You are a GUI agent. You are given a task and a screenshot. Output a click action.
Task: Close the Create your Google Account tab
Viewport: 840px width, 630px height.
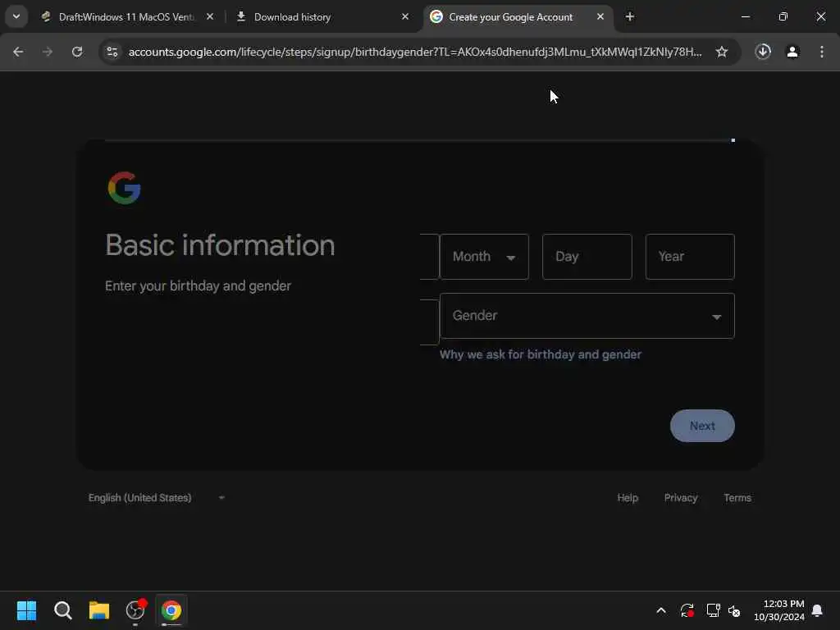600,17
